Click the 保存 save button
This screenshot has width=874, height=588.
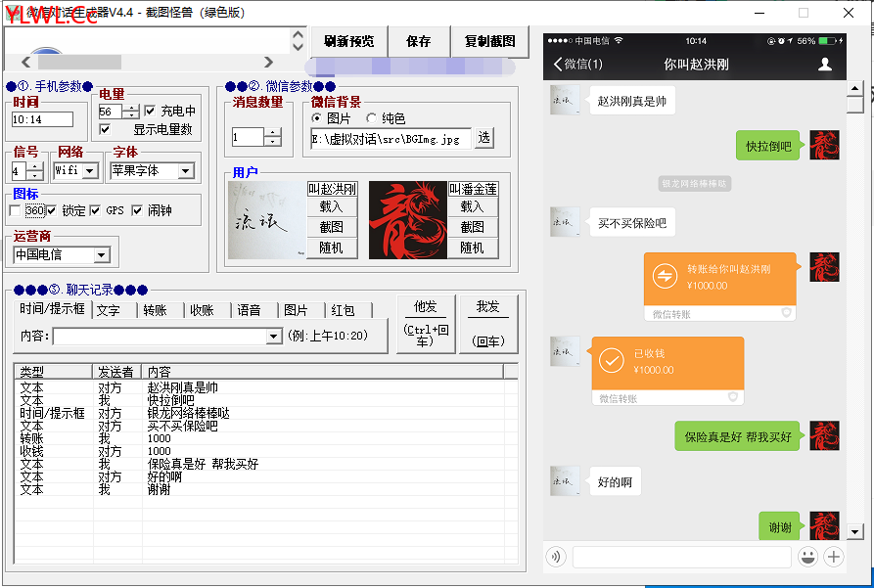(x=419, y=41)
